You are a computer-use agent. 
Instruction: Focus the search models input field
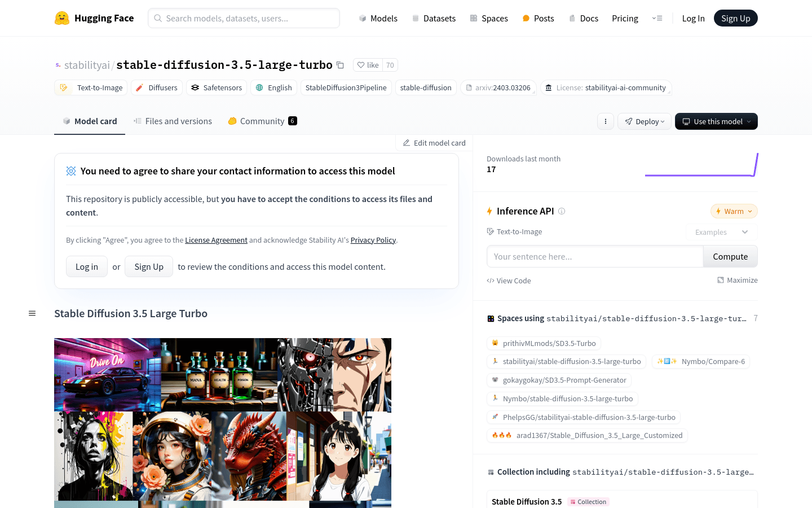[x=244, y=18]
